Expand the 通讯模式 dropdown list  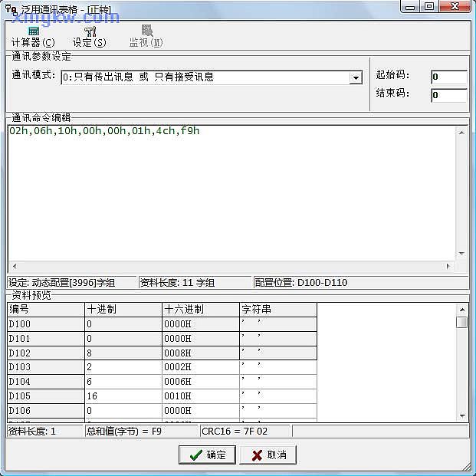(355, 77)
